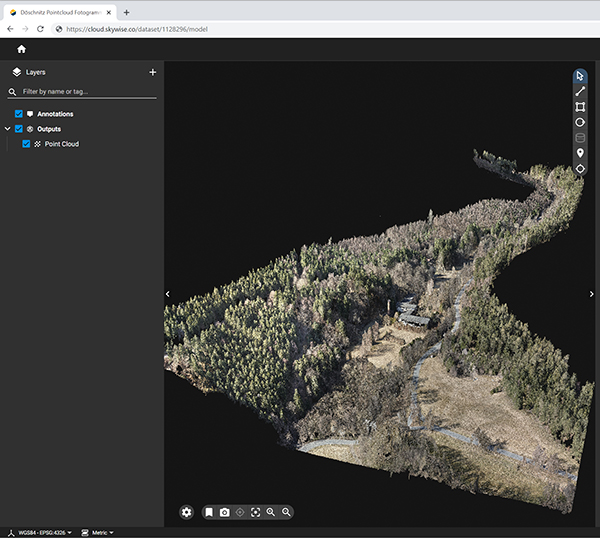Reload the page in browser
Screen dimensions: 600x538
tap(40, 29)
